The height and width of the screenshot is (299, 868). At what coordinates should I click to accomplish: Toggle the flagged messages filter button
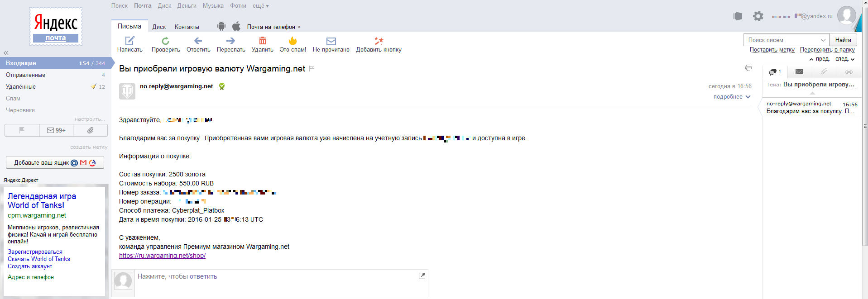(x=22, y=130)
